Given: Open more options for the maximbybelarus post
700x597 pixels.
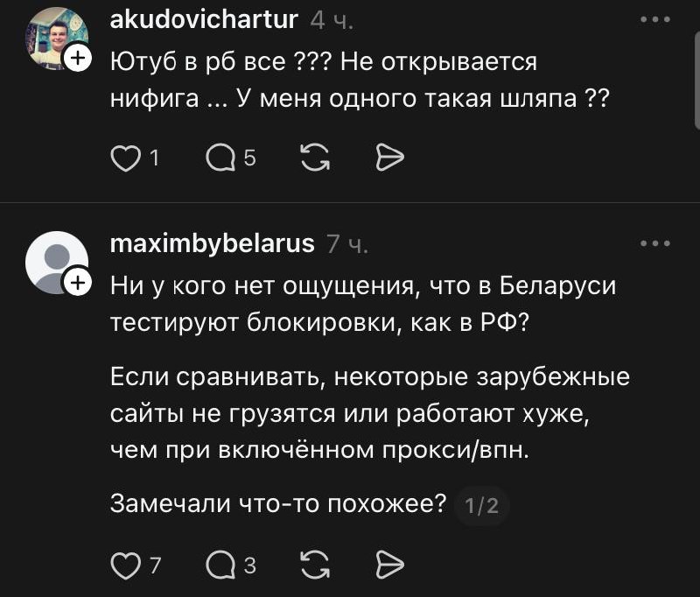Looking at the screenshot, I should [654, 243].
